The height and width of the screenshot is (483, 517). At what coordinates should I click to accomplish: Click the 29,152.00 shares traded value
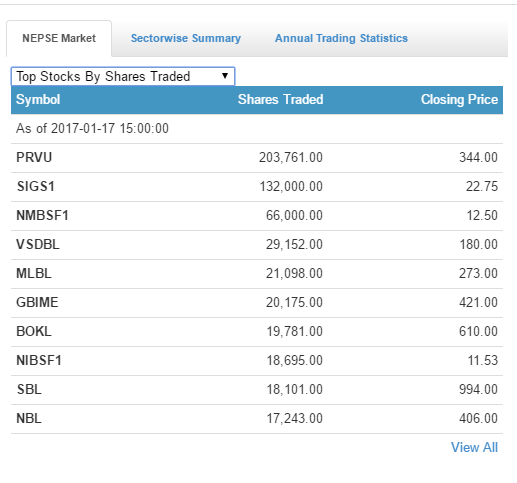pyautogui.click(x=294, y=244)
